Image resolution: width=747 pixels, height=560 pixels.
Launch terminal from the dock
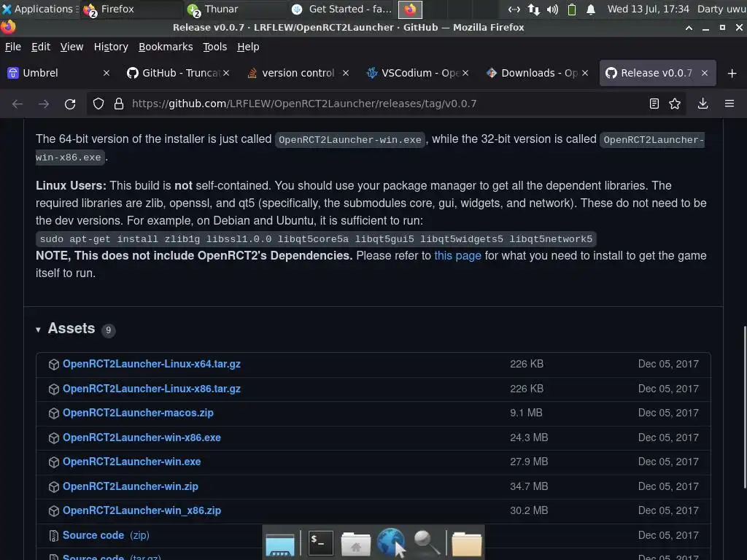321,542
